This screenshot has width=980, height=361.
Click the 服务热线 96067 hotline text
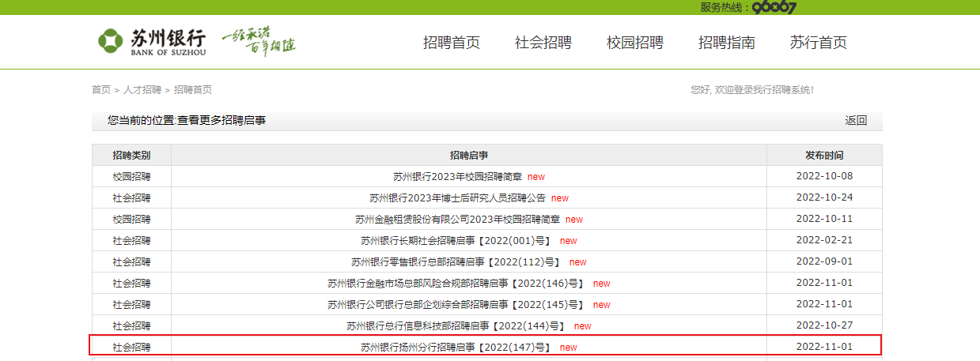(x=748, y=7)
